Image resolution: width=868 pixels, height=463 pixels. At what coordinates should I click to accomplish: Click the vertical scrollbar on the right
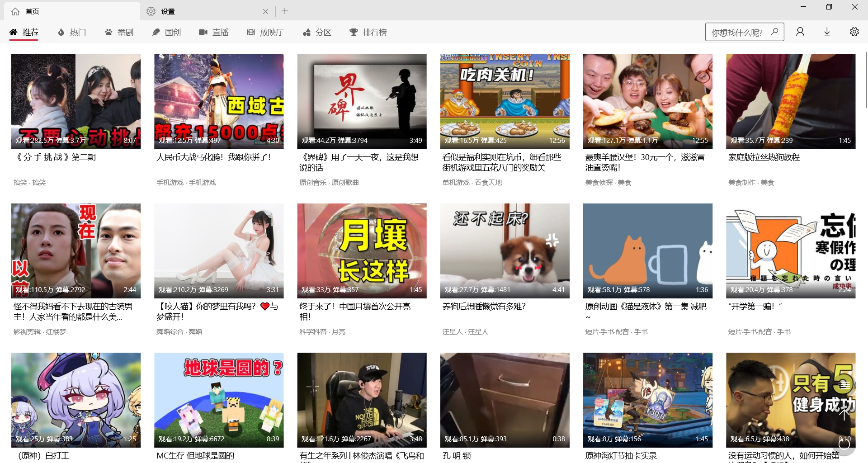(x=865, y=80)
